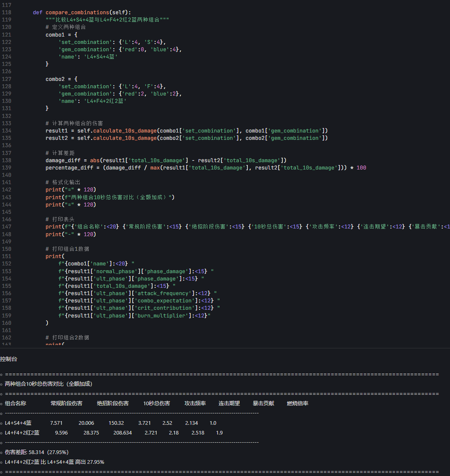
Task: Click the bullet marker beside 伤害差距 line
Action: 2,453
